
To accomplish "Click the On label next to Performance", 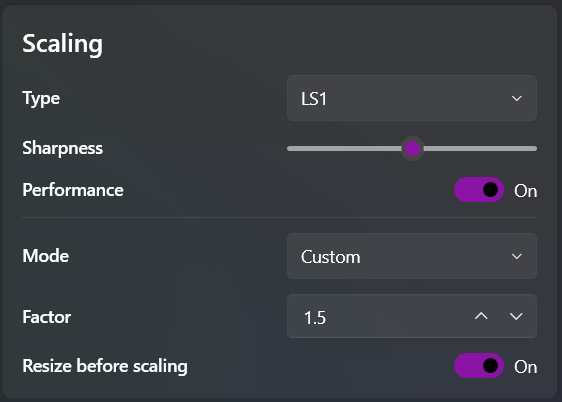I will (x=525, y=191).
